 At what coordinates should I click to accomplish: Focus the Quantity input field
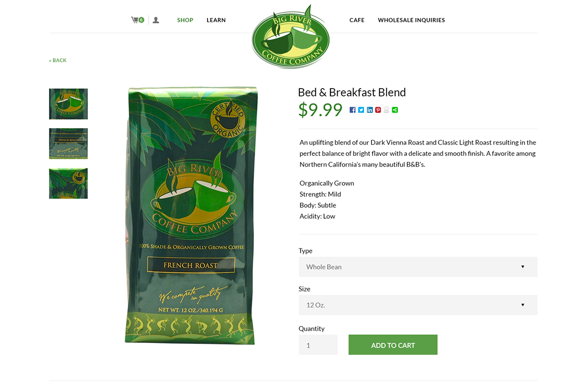(x=318, y=345)
